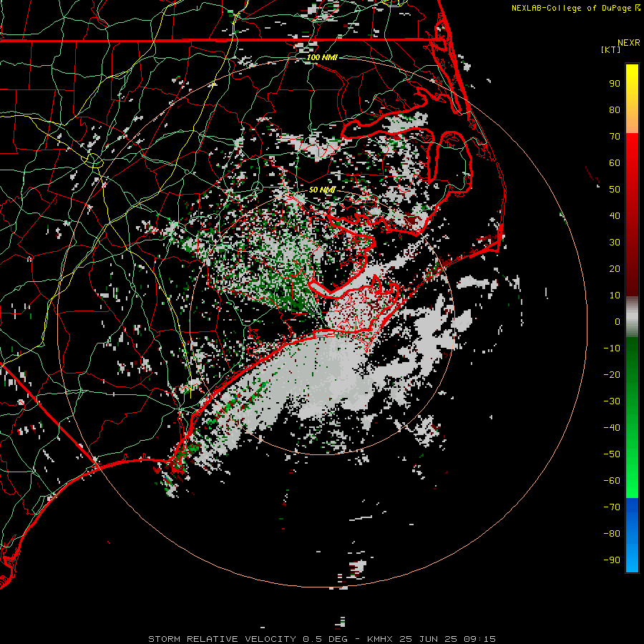
Task: Click the 50 NMI range ring label
Action: 322,190
